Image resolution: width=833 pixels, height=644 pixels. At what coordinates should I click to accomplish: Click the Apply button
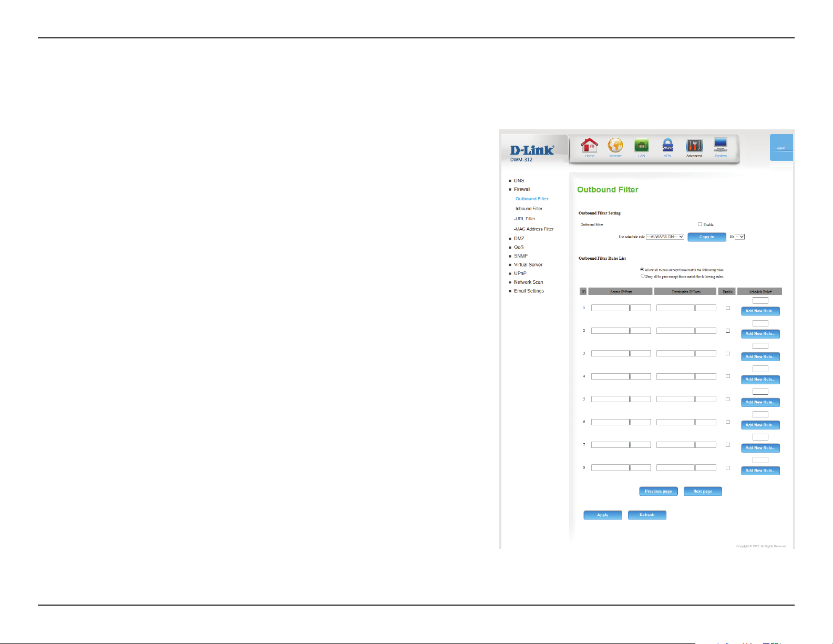click(x=602, y=515)
